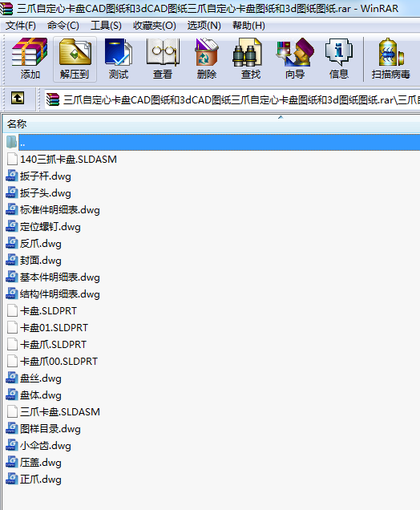Click the 删除 (Delete) toolbar icon

(207, 59)
